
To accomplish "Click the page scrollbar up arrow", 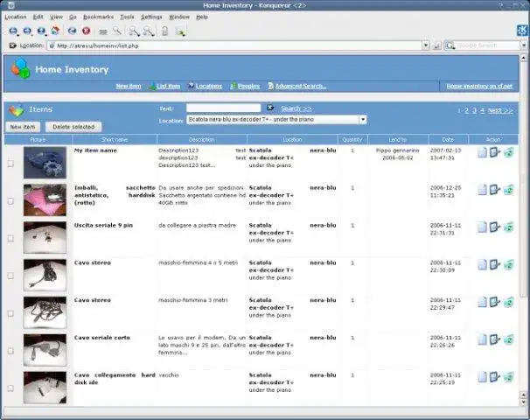I will coord(523,59).
